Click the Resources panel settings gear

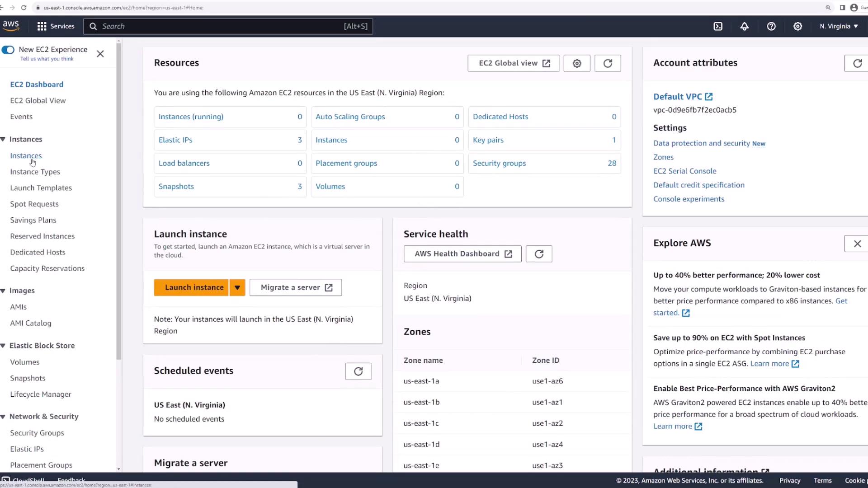[x=576, y=63]
